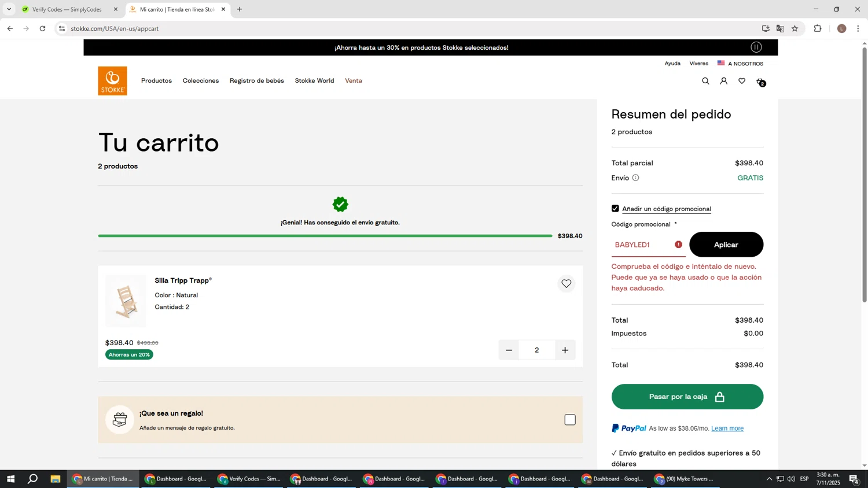Bookmark this page with the star
Screen dimensions: 868x488
point(795,28)
